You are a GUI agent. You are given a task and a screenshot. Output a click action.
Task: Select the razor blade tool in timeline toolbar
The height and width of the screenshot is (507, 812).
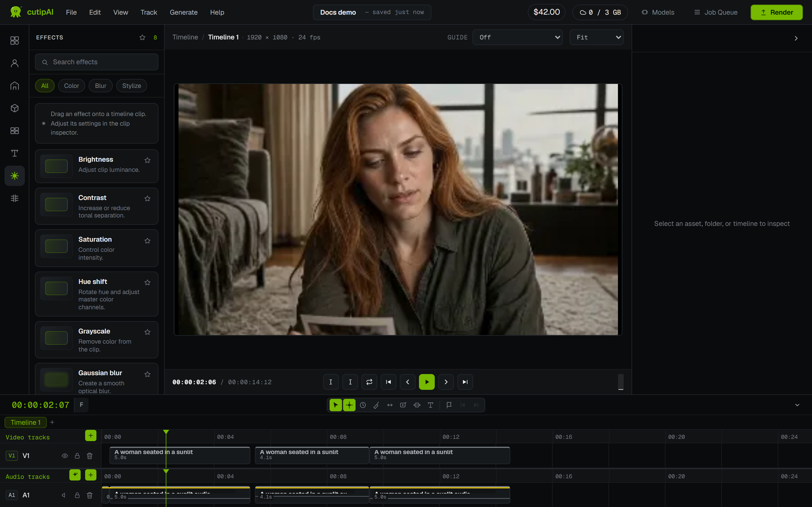pos(376,405)
